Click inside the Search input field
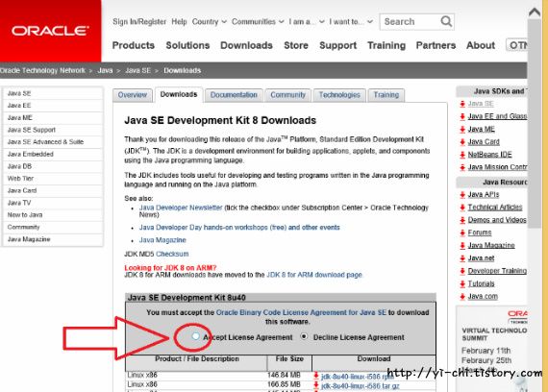Viewport: 548px width, 392px height. [410, 22]
